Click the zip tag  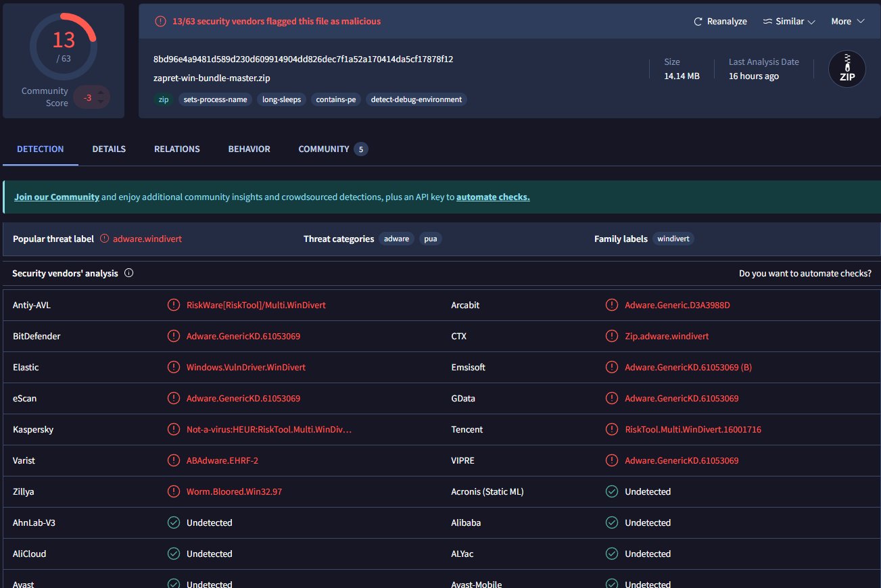(x=164, y=99)
